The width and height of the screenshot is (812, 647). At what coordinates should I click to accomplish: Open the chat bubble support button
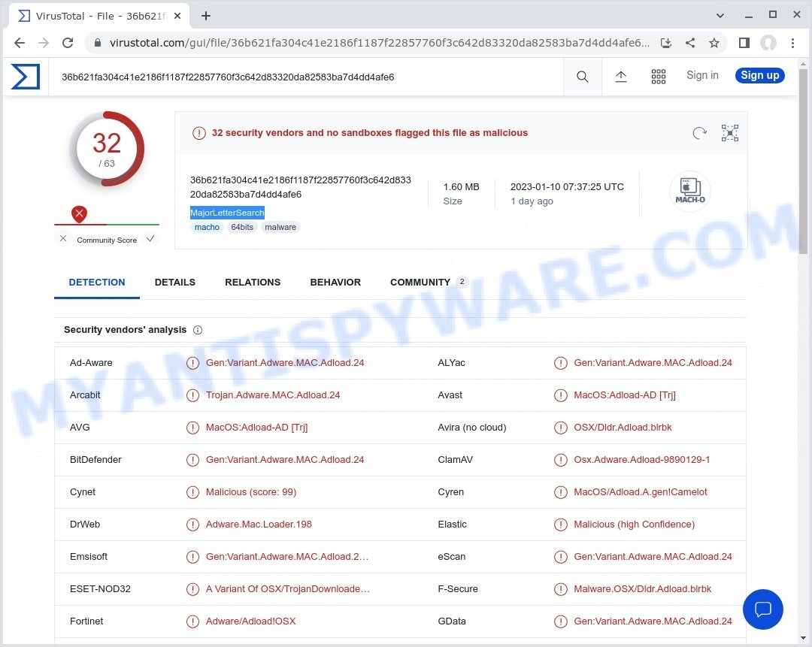point(763,609)
